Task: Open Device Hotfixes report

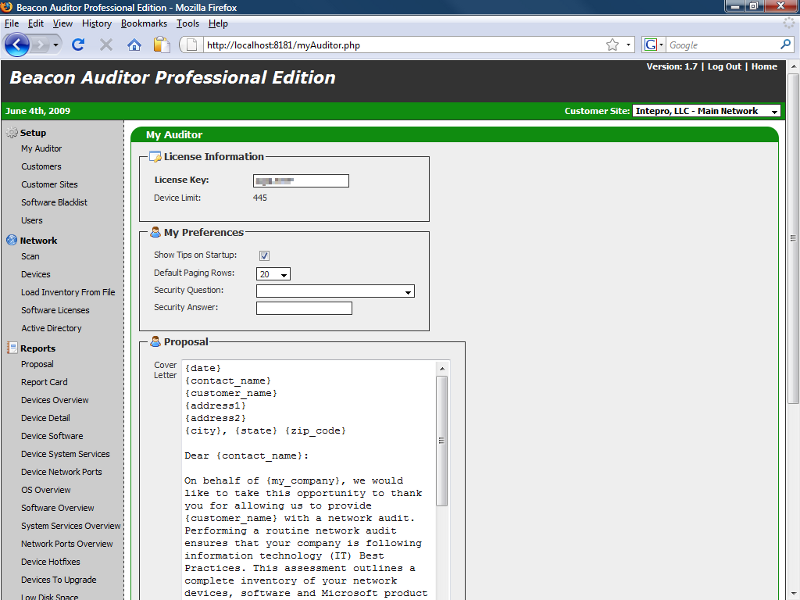Action: (x=51, y=562)
